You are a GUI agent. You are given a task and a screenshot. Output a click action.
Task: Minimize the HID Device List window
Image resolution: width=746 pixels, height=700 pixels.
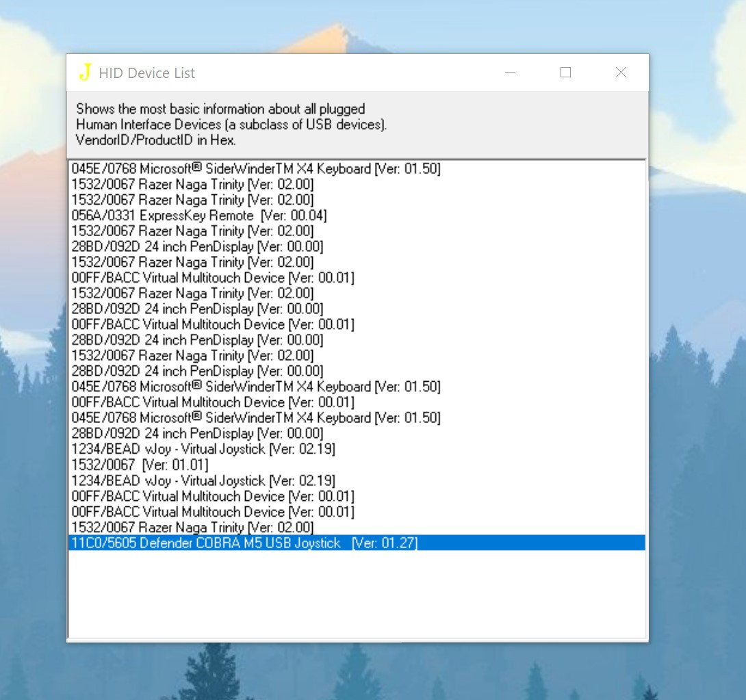510,73
